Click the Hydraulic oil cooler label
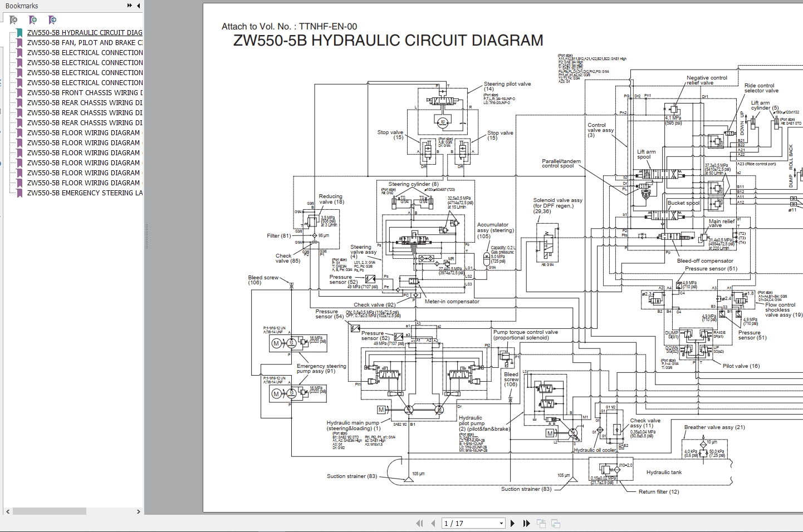Viewport: 803px width, 532px height. [595, 450]
